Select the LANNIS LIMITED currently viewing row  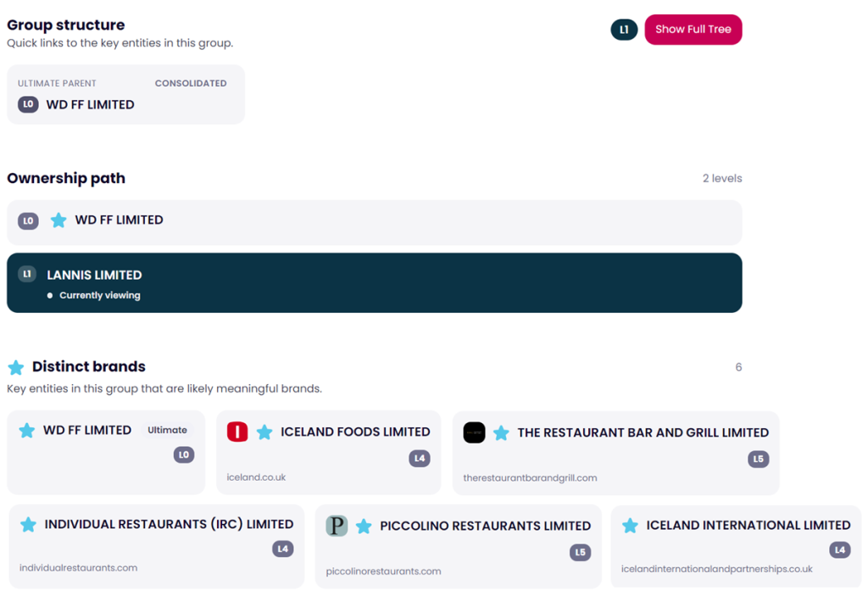[374, 282]
